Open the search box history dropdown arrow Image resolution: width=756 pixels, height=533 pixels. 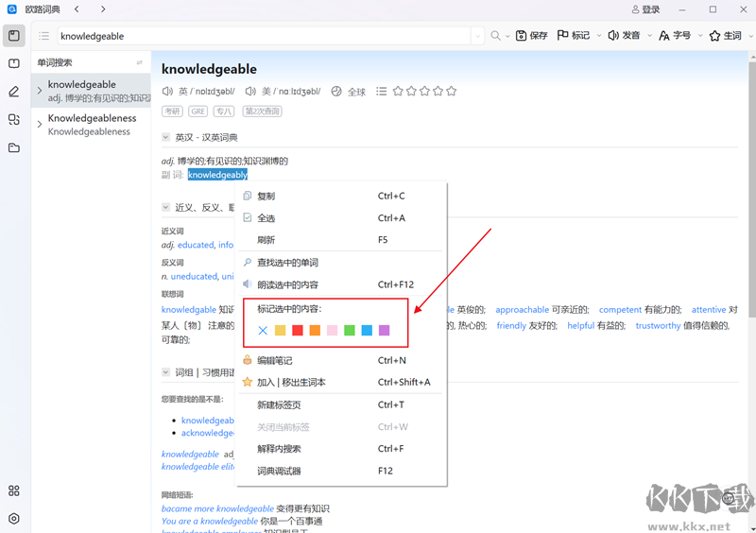click(478, 36)
